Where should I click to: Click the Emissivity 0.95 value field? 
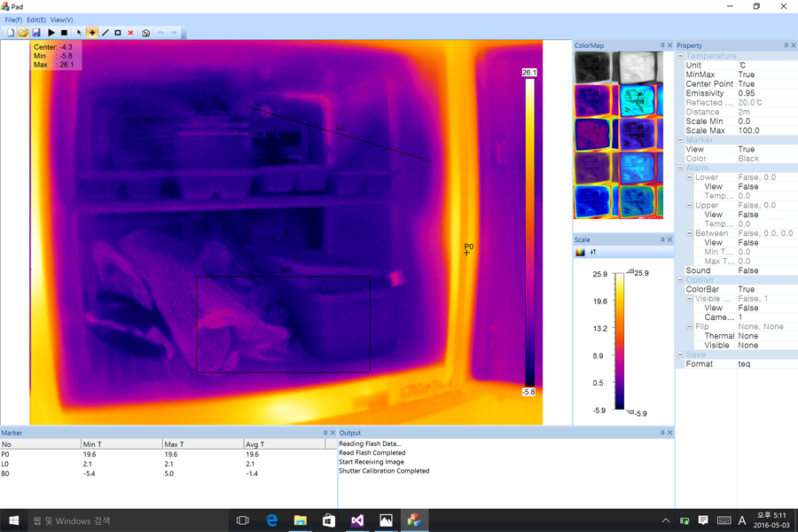click(x=767, y=93)
